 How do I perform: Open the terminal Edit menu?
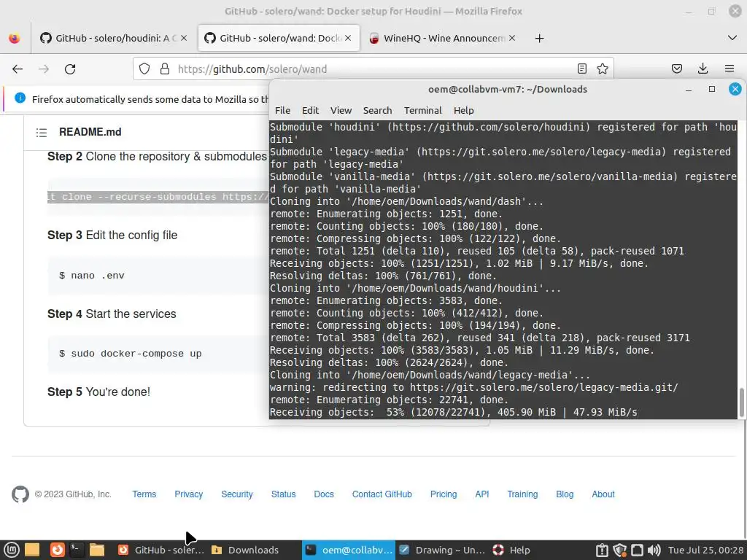310,111
